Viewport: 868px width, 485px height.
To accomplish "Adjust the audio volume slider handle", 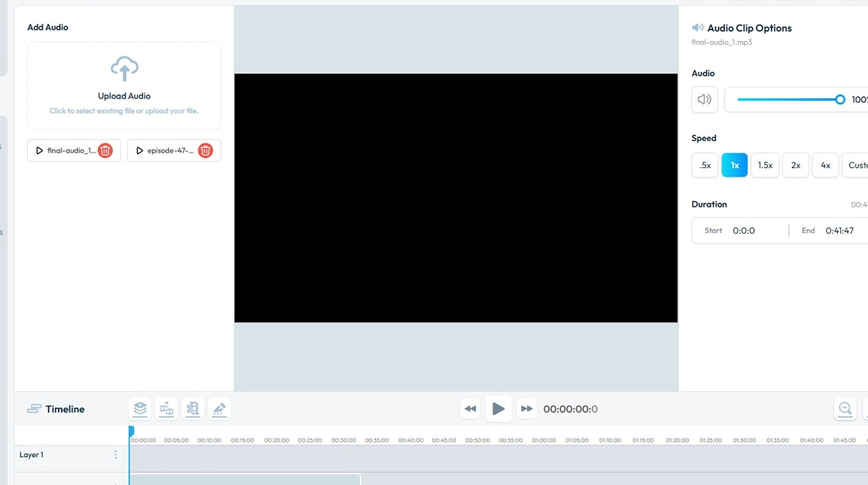I will pyautogui.click(x=840, y=100).
